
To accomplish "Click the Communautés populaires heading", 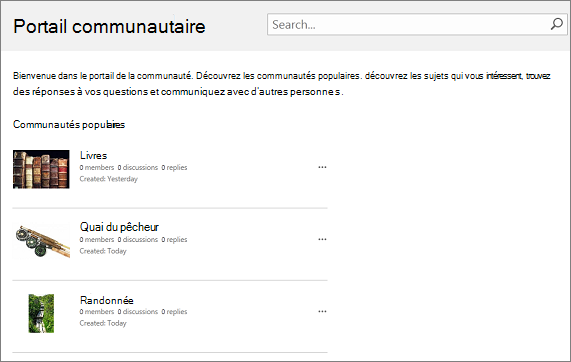I will tap(69, 125).
